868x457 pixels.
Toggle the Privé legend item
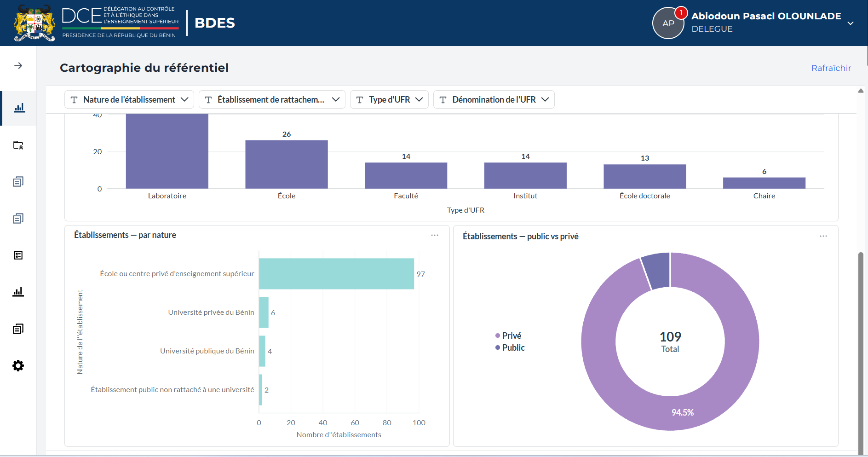point(508,336)
